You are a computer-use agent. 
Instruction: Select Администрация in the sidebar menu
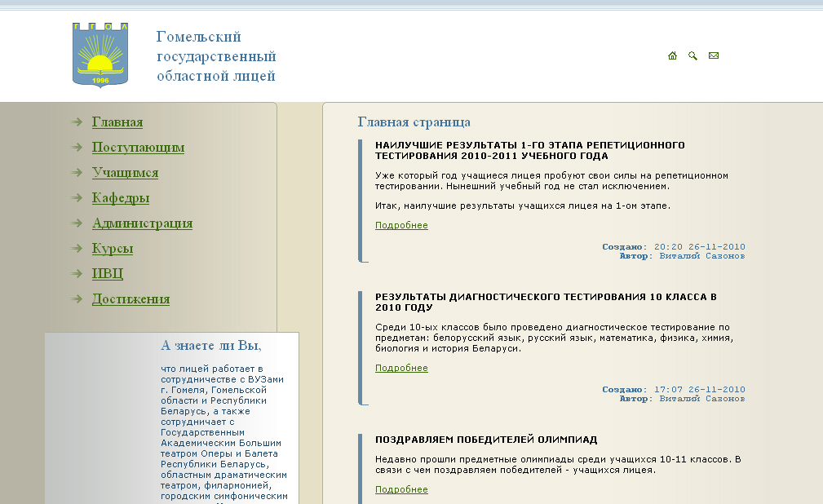point(142,223)
